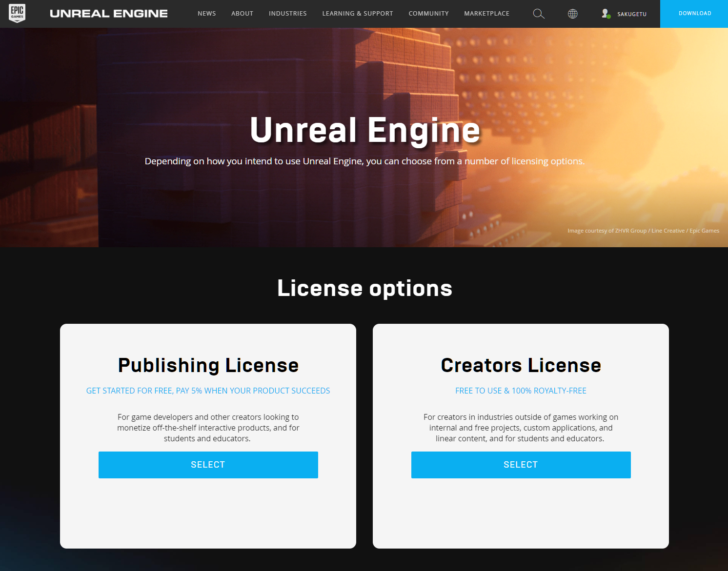Click the licensing options subtitle text
Image resolution: width=728 pixels, height=571 pixels.
[x=364, y=161]
